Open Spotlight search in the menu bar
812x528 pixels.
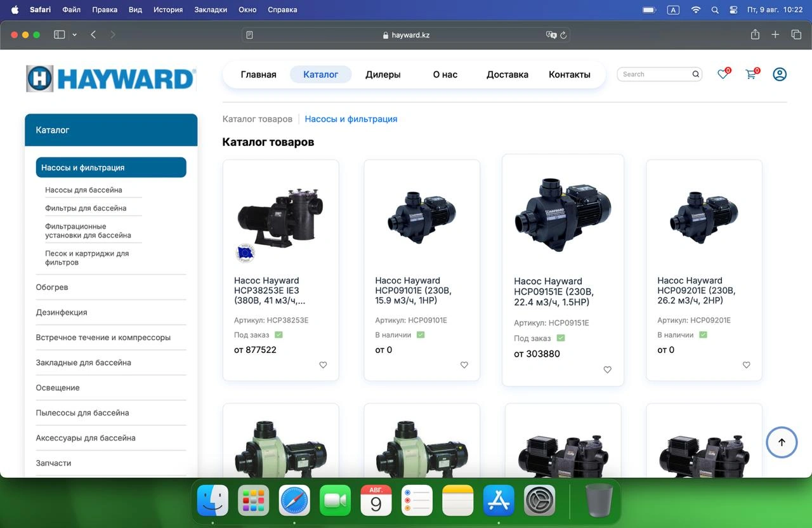click(x=715, y=10)
